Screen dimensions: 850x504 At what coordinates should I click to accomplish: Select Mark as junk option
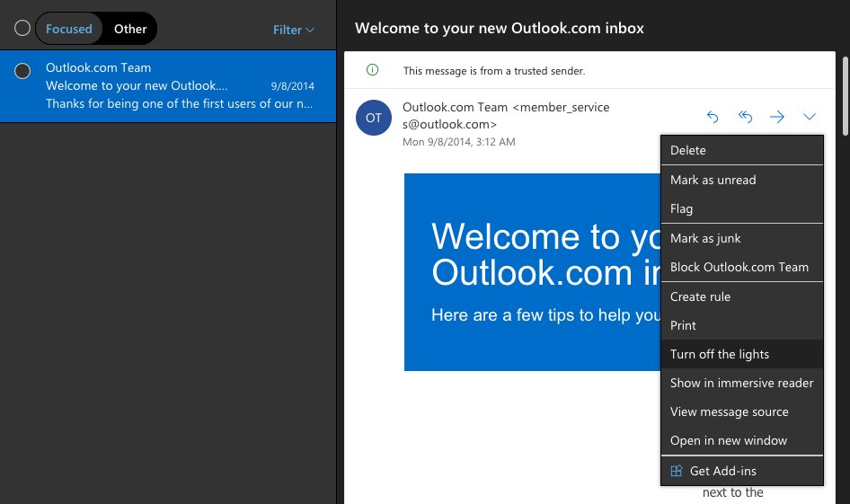click(x=742, y=238)
